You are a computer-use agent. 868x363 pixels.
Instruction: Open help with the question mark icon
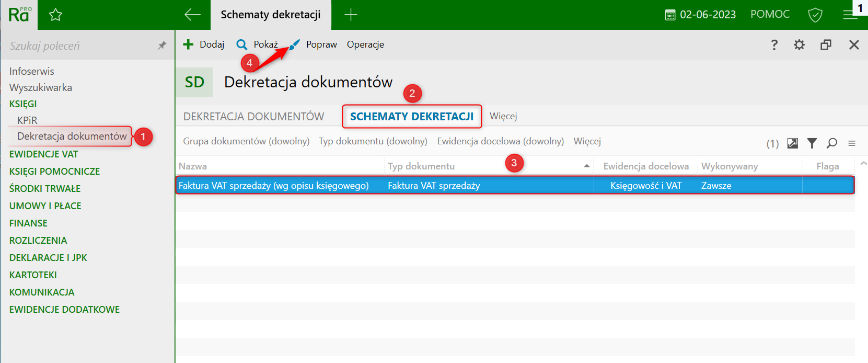(x=774, y=45)
